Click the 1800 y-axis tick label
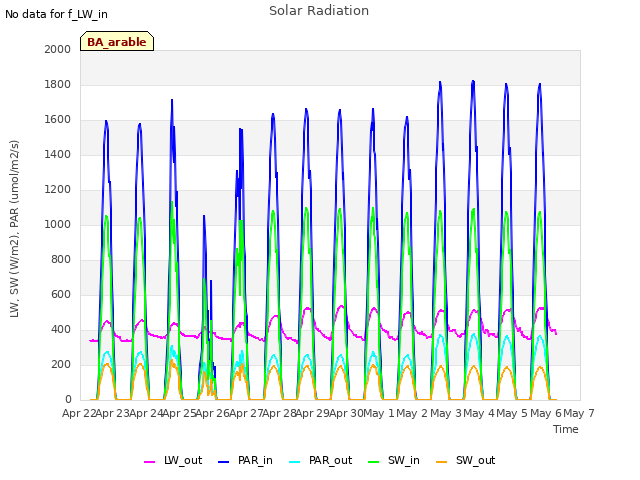Screen dimensions: 640x480 coord(58,84)
